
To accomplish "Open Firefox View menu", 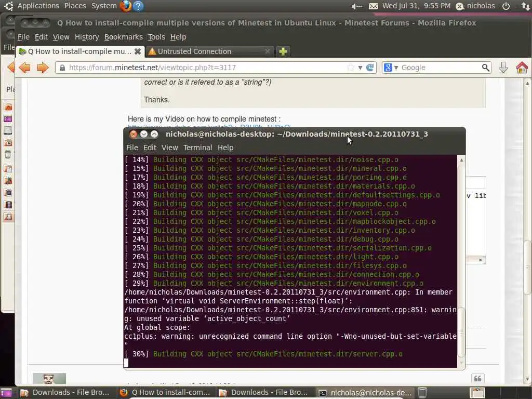I will click(x=61, y=37).
